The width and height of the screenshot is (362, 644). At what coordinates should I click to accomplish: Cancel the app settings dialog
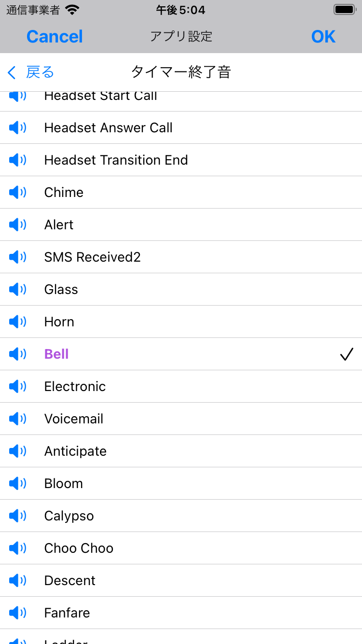[55, 37]
